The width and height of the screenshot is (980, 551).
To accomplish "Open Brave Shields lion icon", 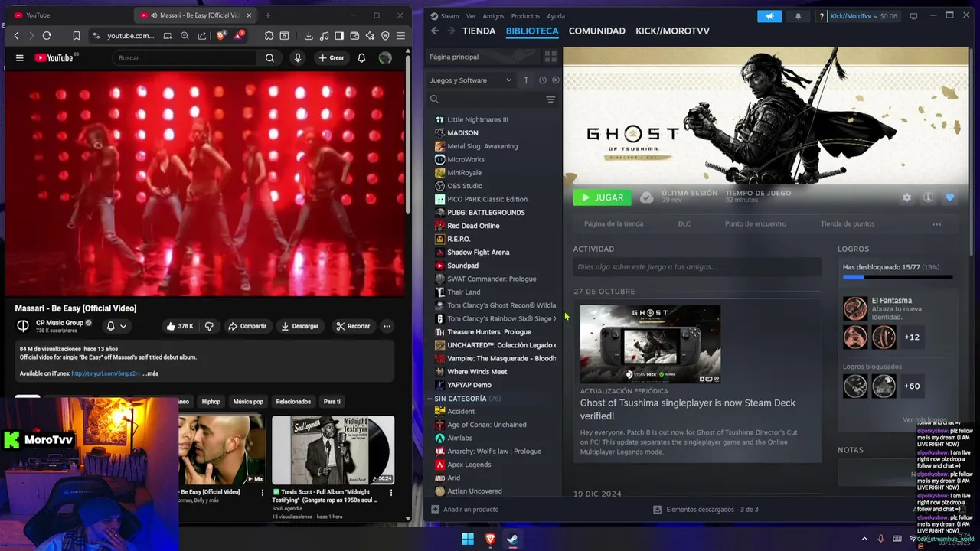I will [220, 36].
